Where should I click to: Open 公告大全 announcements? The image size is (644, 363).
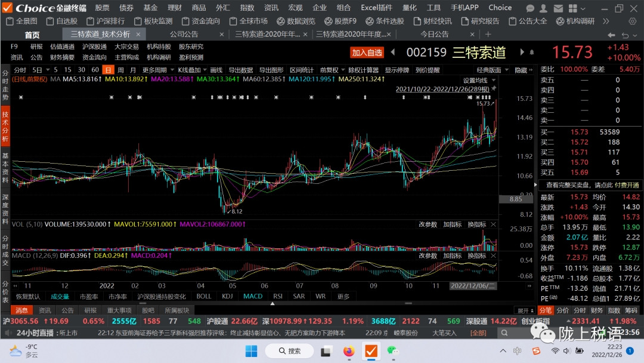528,21
